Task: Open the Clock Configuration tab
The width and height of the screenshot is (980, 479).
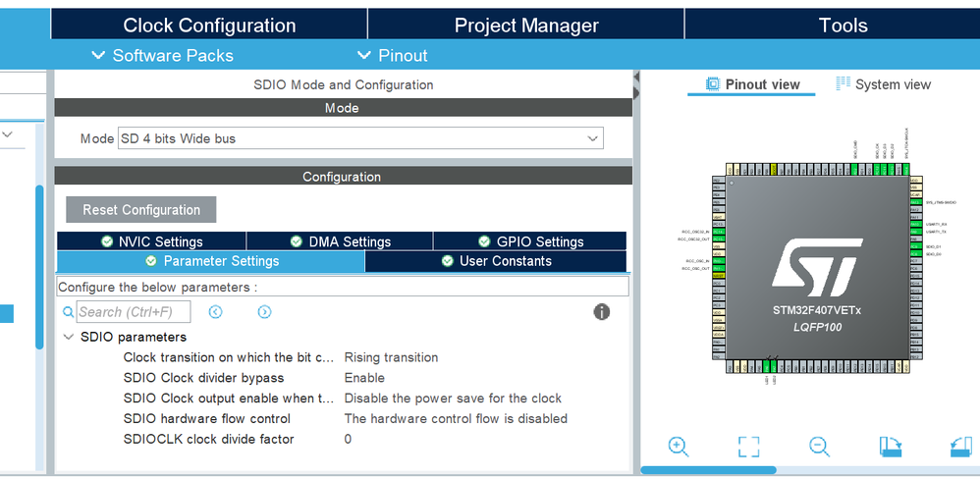Action: 209,26
